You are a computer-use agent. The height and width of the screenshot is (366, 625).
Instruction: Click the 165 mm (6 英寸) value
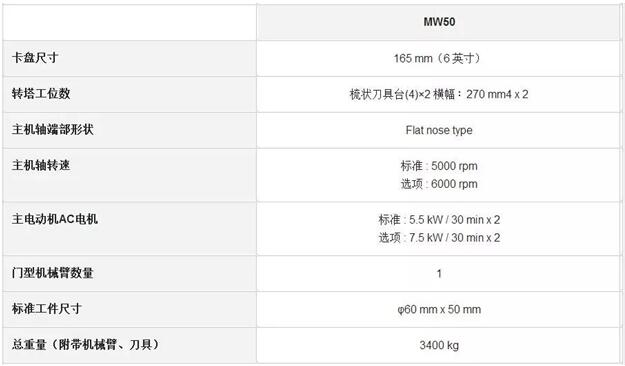tap(439, 58)
